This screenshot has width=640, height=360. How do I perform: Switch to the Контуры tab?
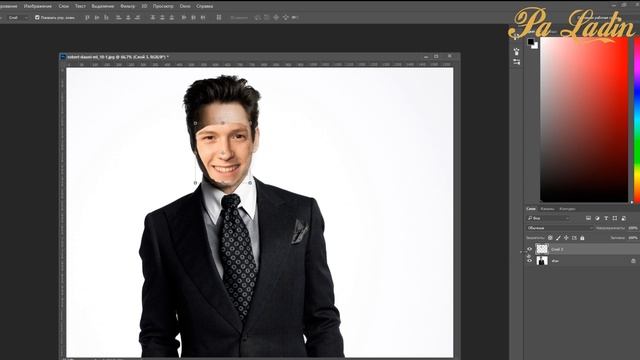tap(567, 209)
